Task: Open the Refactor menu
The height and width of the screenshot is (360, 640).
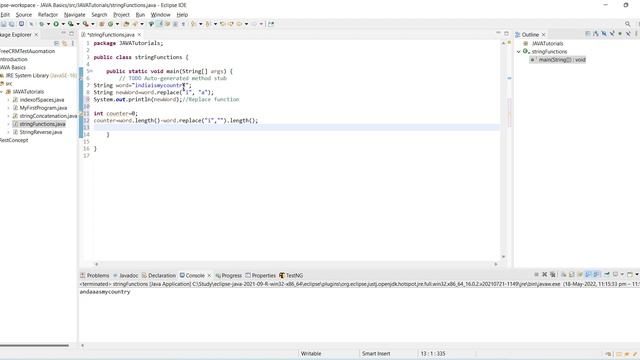Action: pyautogui.click(x=48, y=15)
